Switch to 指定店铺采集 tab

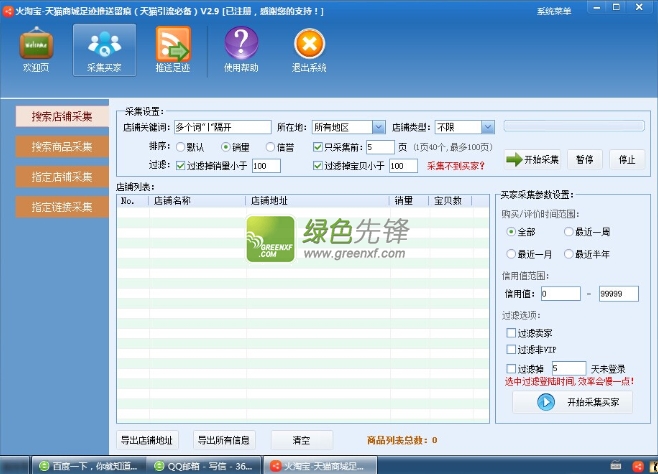[62, 177]
